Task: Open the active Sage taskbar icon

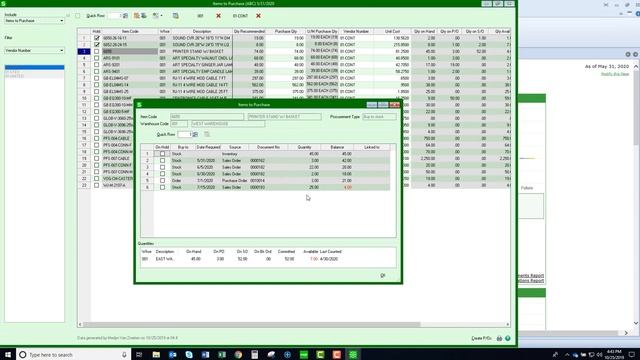Action: [353, 355]
